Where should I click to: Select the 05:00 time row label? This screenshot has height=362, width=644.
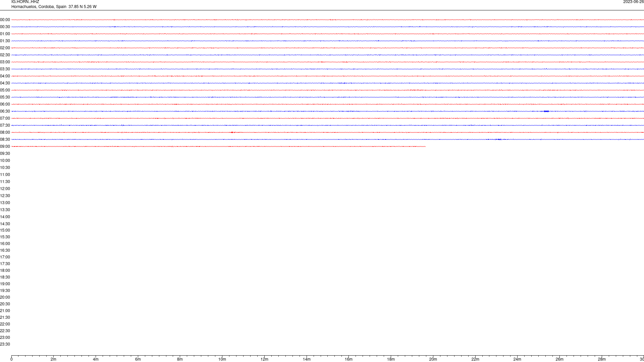(x=5, y=90)
